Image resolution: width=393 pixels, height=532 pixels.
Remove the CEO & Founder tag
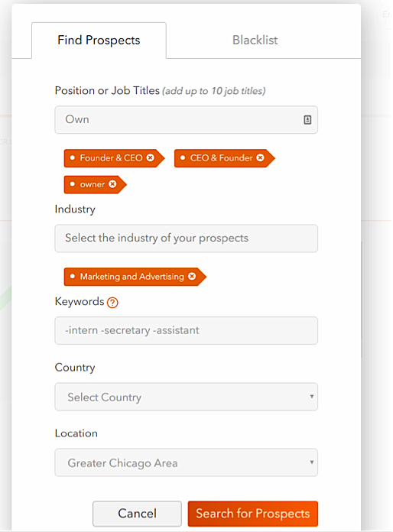[260, 157]
